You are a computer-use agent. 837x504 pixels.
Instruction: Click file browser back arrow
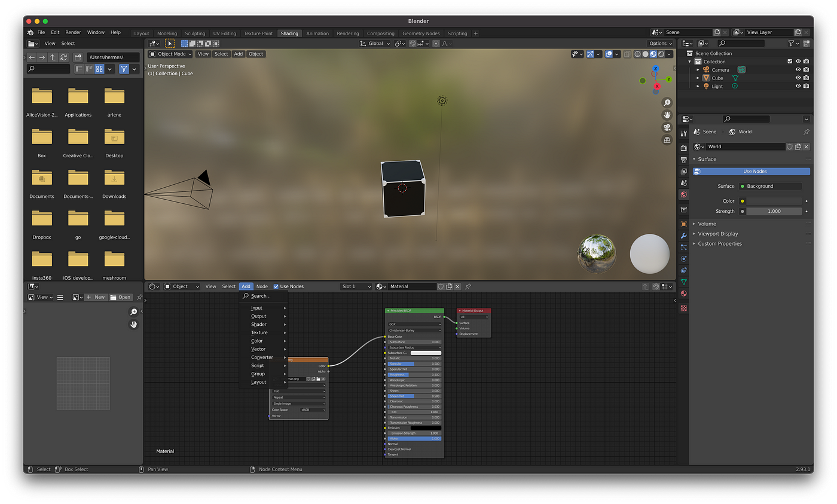click(x=32, y=57)
